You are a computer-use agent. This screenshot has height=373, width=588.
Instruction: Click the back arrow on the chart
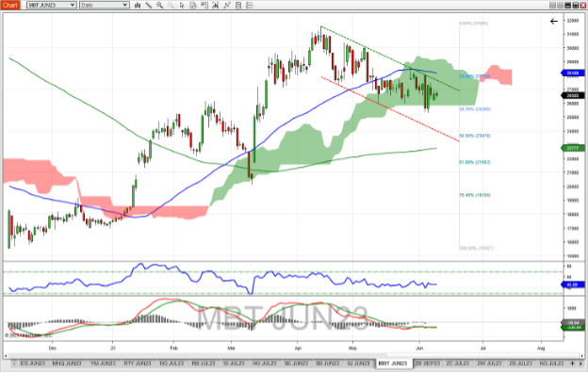pos(554,21)
